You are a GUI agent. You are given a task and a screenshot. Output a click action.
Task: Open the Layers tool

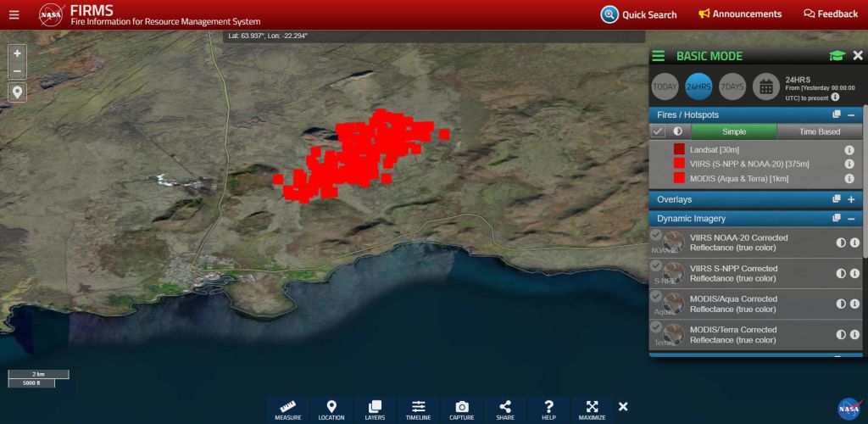point(375,410)
